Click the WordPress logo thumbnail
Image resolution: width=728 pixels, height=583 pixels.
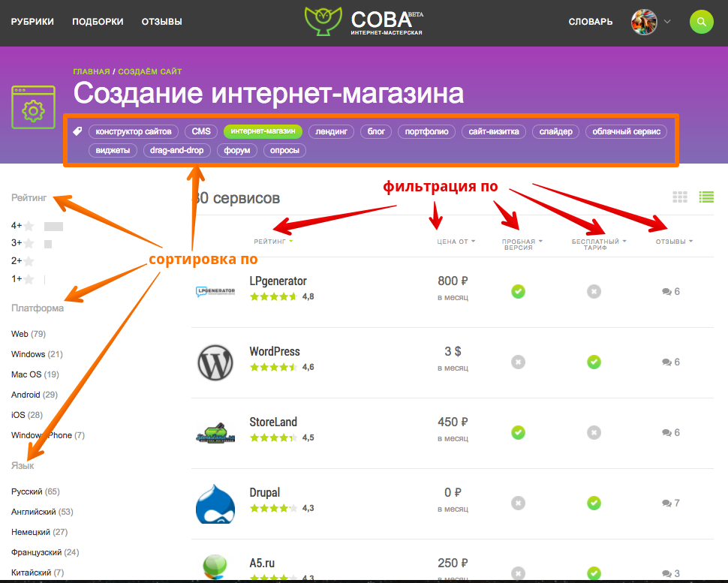(x=217, y=362)
